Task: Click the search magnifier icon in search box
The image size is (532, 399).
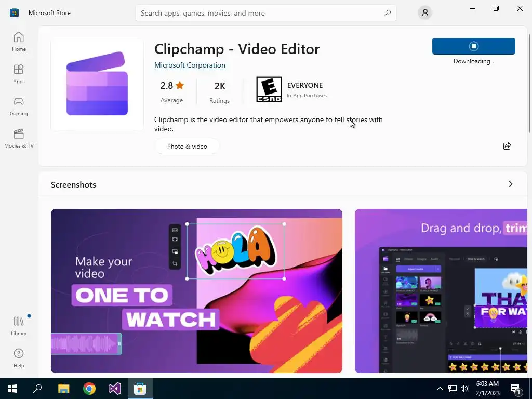Action: click(388, 13)
